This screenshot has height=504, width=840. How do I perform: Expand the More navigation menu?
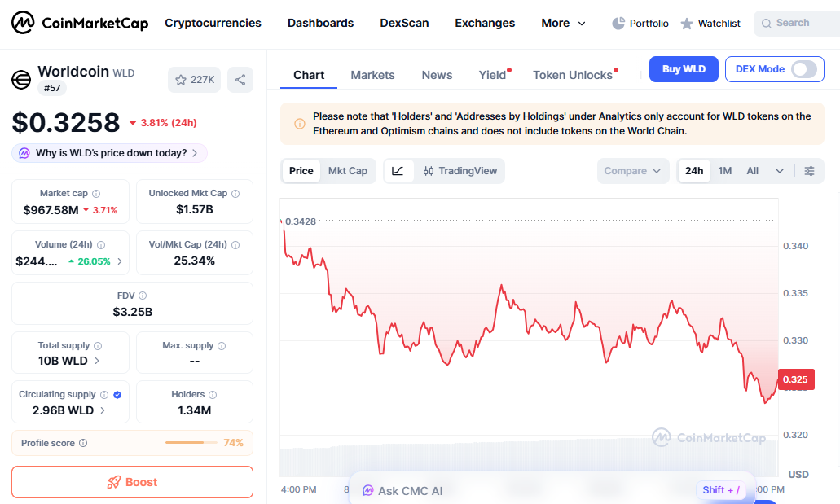(x=563, y=23)
